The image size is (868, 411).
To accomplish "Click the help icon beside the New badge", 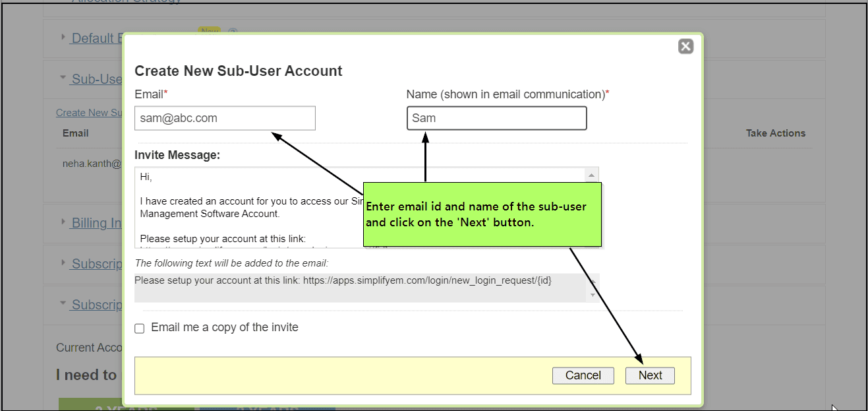I will [232, 31].
